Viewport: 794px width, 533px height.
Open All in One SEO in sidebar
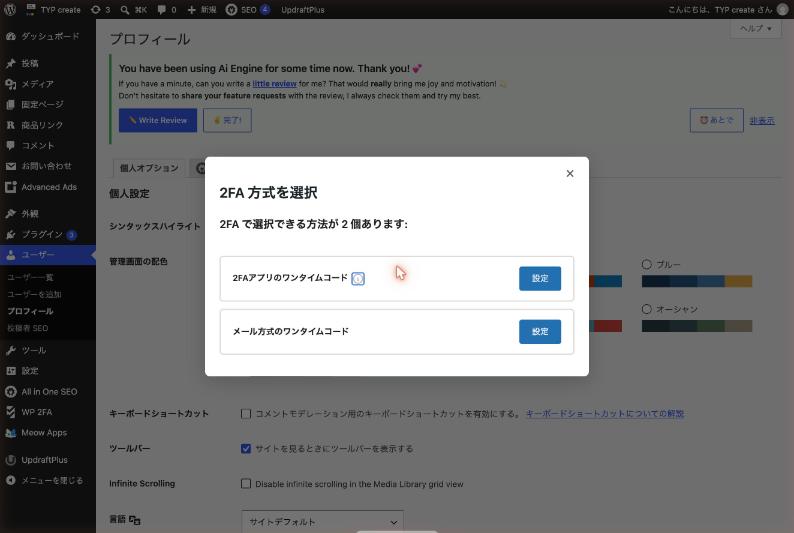pyautogui.click(x=48, y=392)
